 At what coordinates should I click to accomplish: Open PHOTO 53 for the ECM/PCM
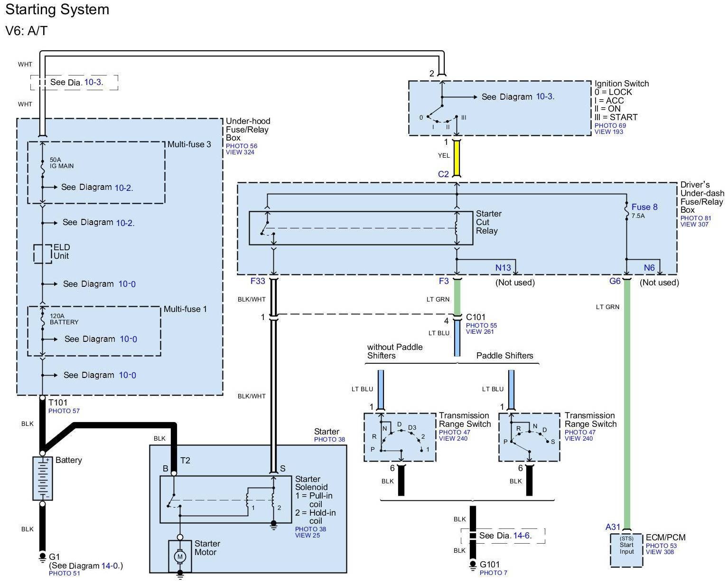click(661, 546)
